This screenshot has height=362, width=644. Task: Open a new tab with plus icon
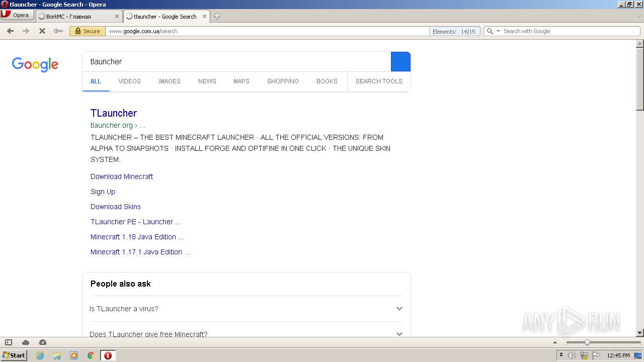[217, 16]
